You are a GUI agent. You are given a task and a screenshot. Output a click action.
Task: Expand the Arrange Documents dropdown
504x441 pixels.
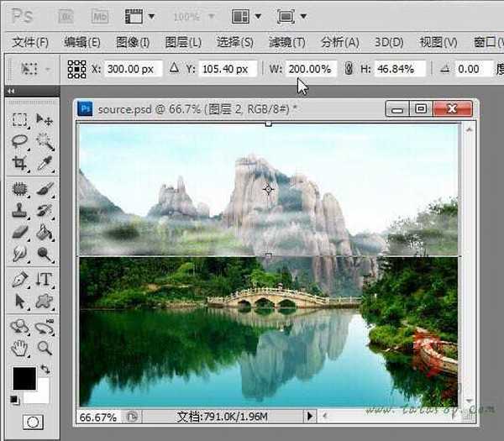pos(246,16)
